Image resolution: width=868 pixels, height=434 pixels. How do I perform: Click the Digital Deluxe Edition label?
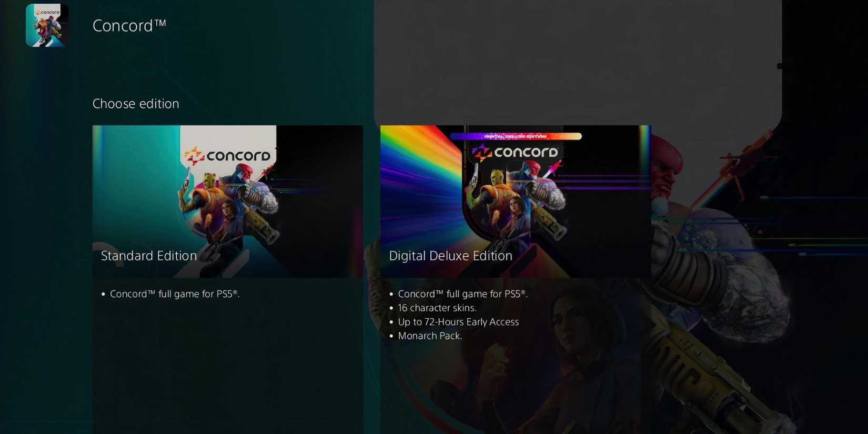[x=450, y=256]
